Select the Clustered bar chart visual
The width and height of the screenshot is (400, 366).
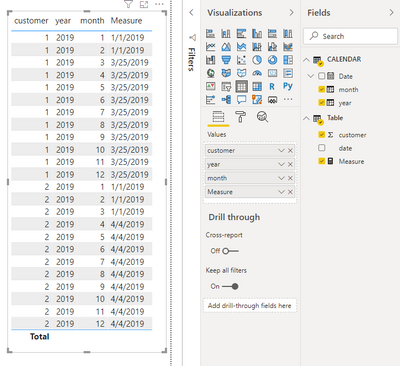(241, 33)
